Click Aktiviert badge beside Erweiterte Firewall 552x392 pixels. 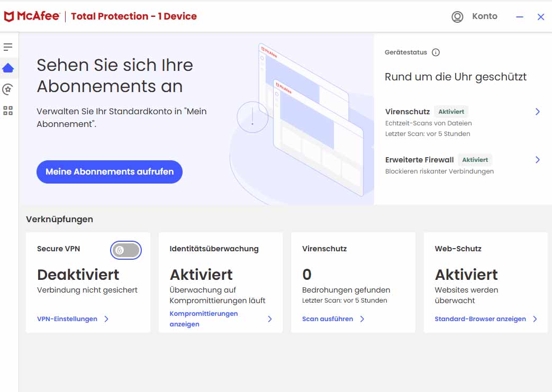(x=475, y=160)
